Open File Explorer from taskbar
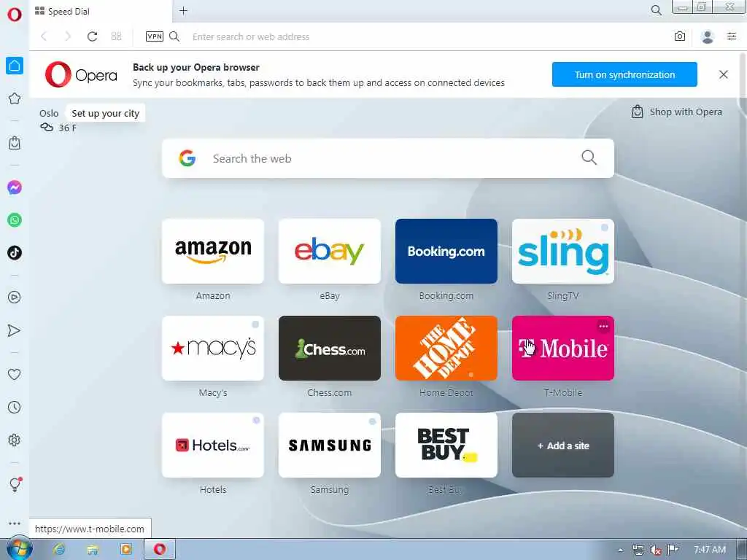Image resolution: width=747 pixels, height=560 pixels. click(93, 550)
